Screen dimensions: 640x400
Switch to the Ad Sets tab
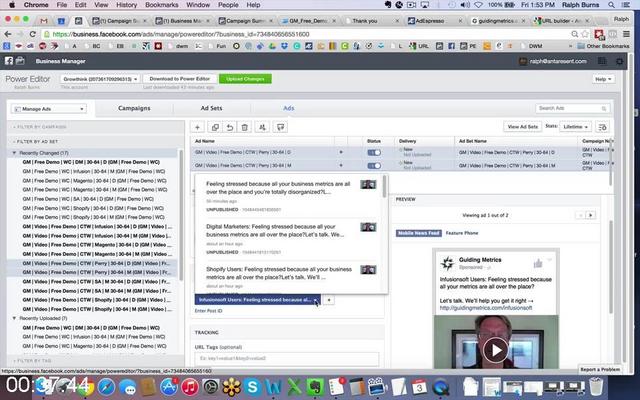pyautogui.click(x=211, y=109)
